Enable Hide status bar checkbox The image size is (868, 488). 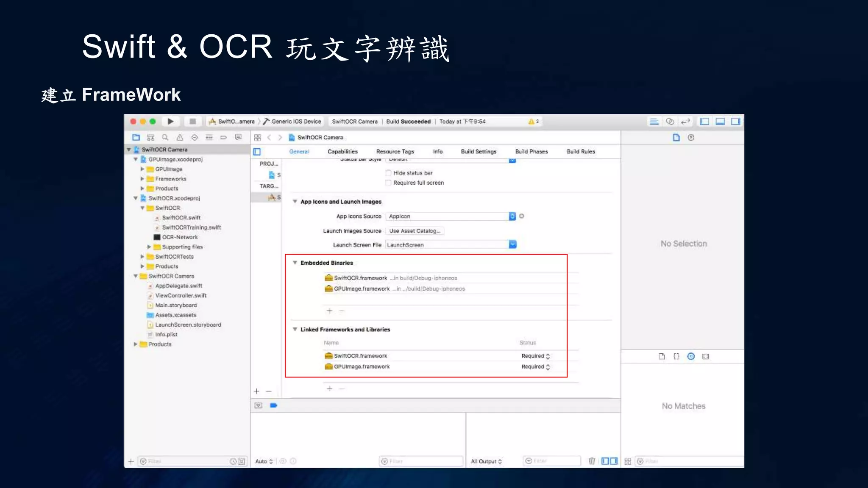[x=388, y=172]
